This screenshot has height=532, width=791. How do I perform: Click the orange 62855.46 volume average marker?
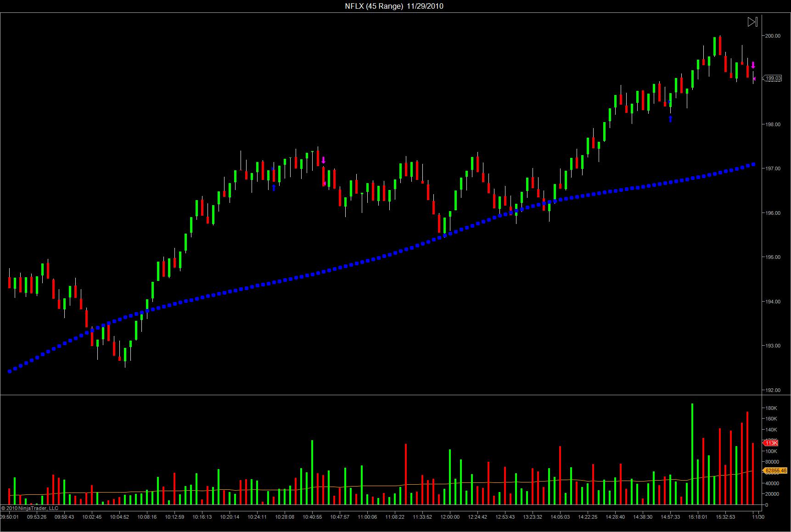tap(775, 470)
